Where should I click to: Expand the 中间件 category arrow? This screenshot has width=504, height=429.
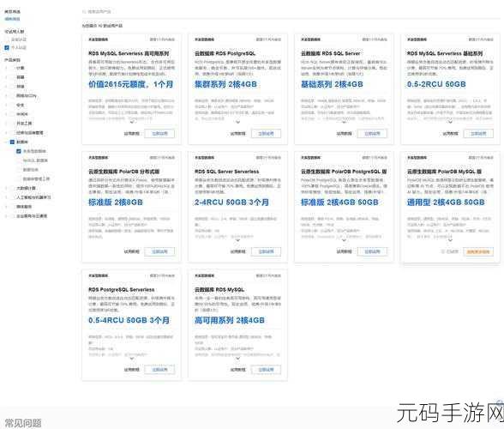(7, 114)
